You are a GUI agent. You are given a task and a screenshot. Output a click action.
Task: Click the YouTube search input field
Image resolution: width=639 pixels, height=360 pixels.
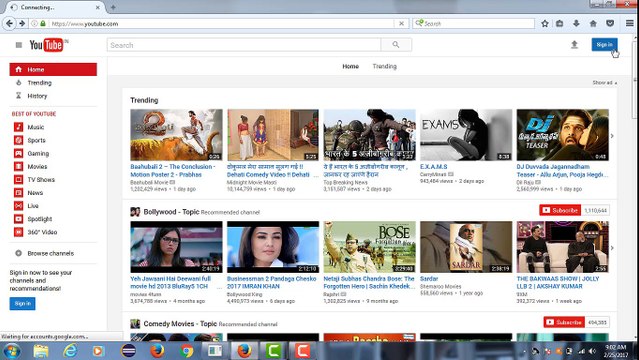coord(244,45)
